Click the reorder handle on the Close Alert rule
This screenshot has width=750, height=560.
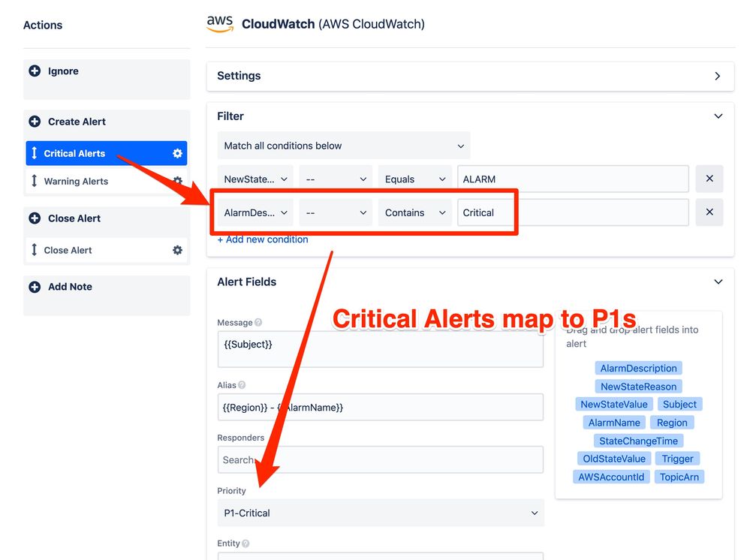pyautogui.click(x=34, y=250)
